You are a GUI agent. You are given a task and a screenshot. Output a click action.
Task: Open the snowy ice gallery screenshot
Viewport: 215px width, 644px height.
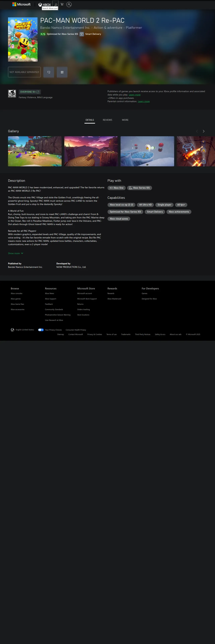(x=147, y=151)
